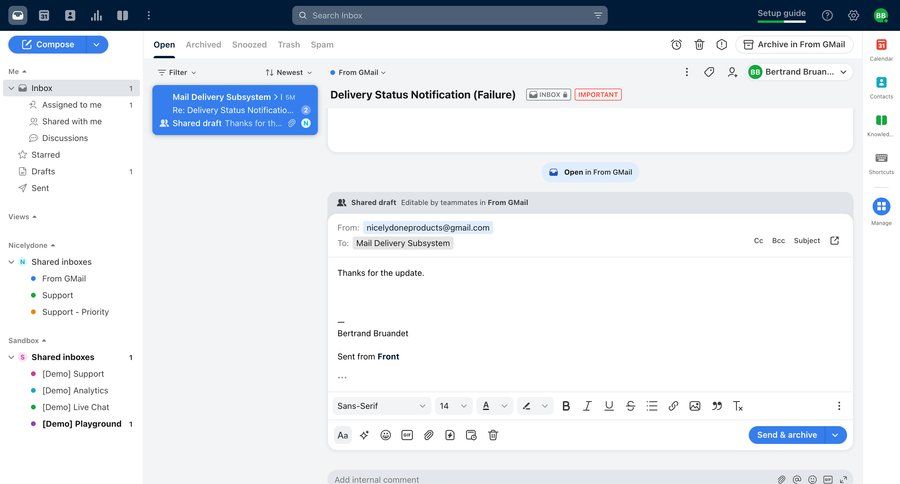Delete the draft with trash icon
This screenshot has height=484, width=900.
tap(493, 435)
